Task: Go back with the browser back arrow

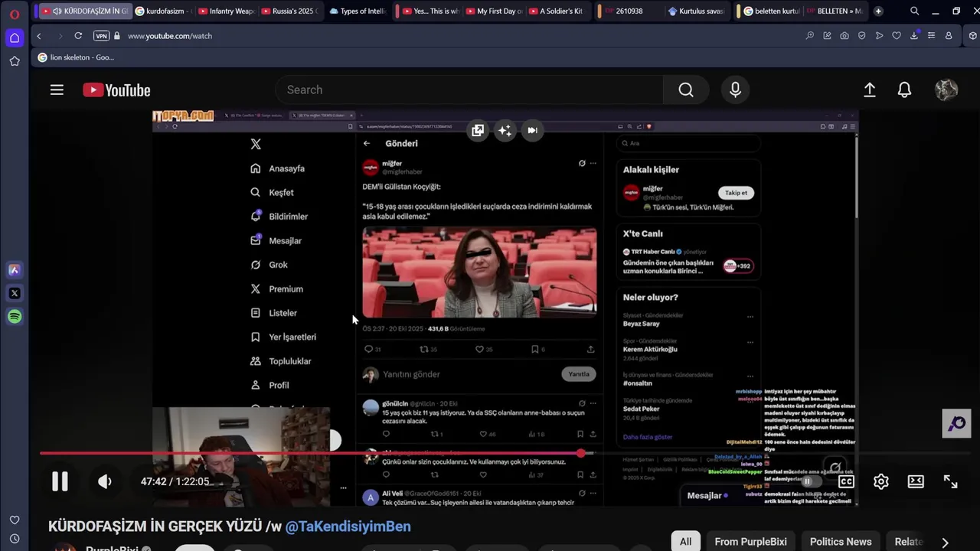Action: point(39,36)
